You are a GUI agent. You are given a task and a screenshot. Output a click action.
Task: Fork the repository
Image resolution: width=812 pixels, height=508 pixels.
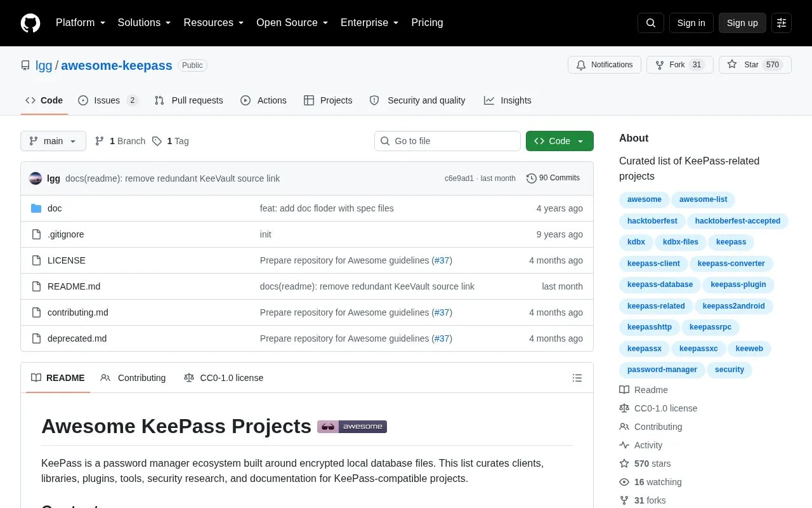680,65
